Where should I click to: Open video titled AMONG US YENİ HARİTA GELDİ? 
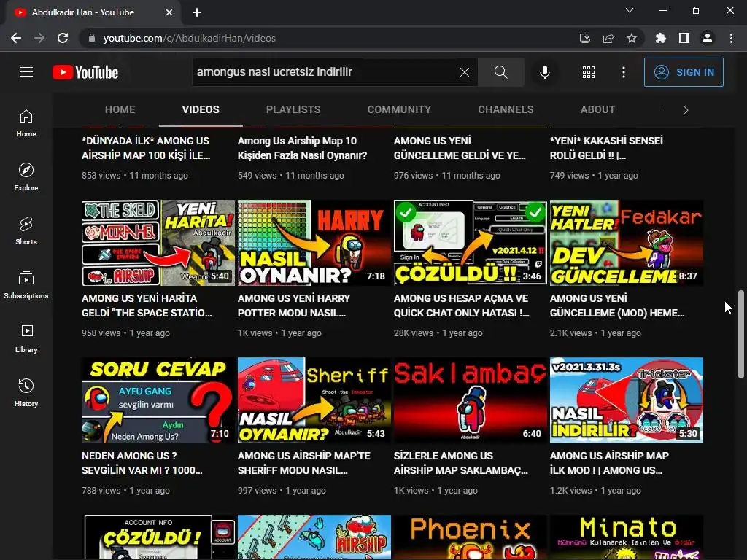[147, 306]
